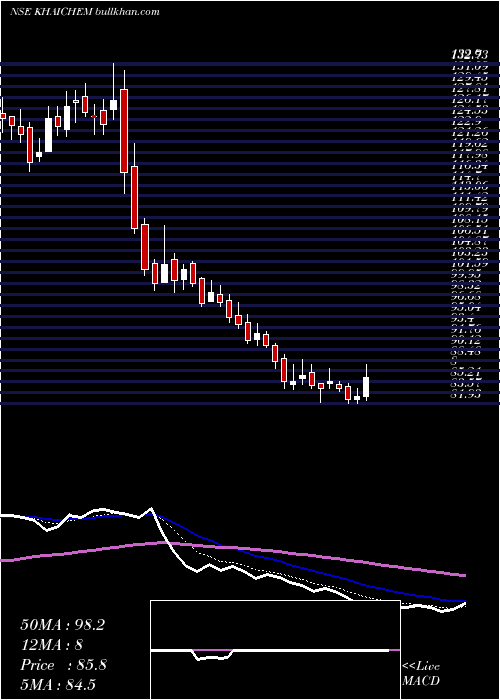
Task: Click the NSE KHAICHEM bullkhan.com title text
Action: click(84, 11)
